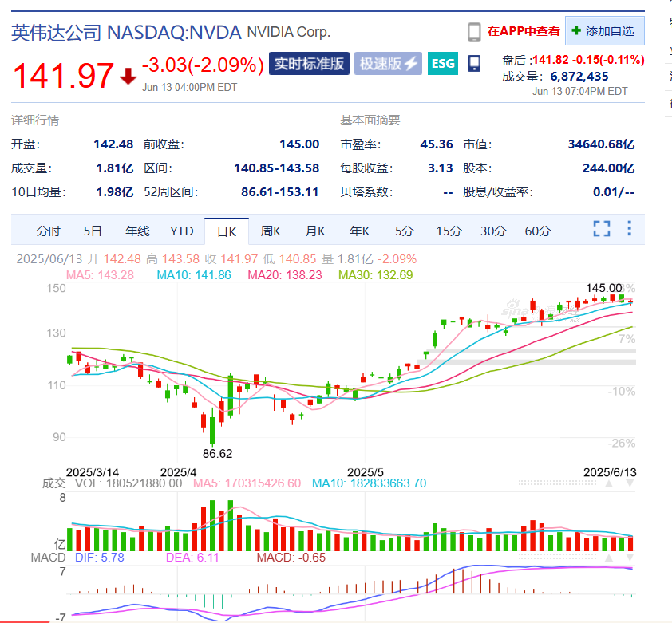The width and height of the screenshot is (672, 623).
Task: Click the 区间 value 140.85-143.58
Action: coord(277,168)
